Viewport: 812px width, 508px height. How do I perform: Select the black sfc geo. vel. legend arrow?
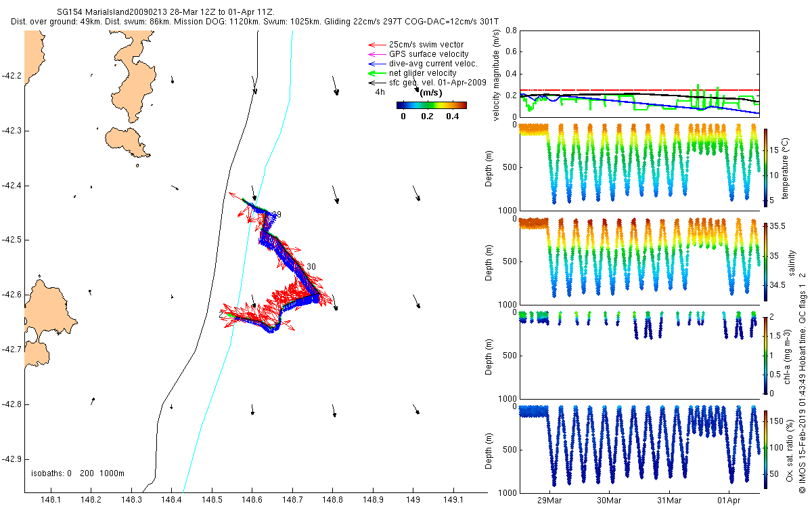[376, 82]
